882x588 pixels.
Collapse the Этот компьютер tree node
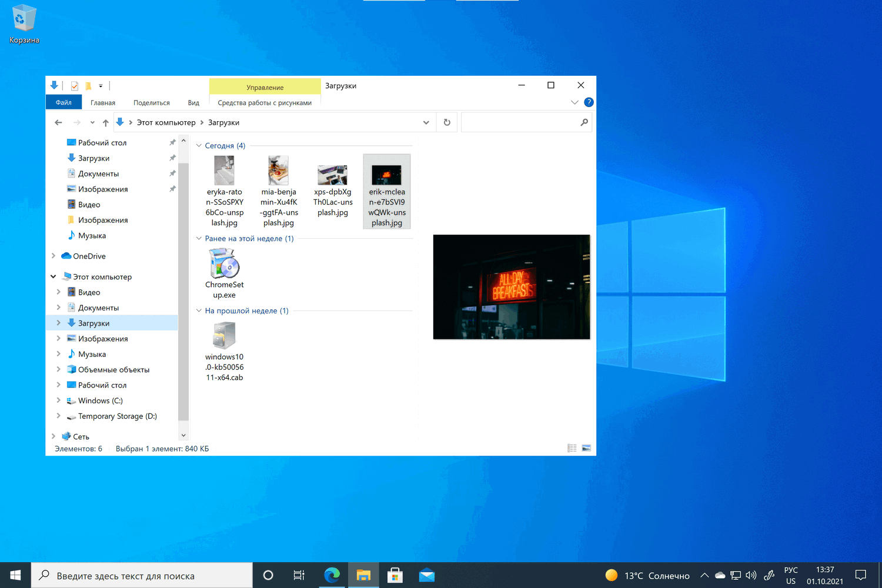[54, 276]
